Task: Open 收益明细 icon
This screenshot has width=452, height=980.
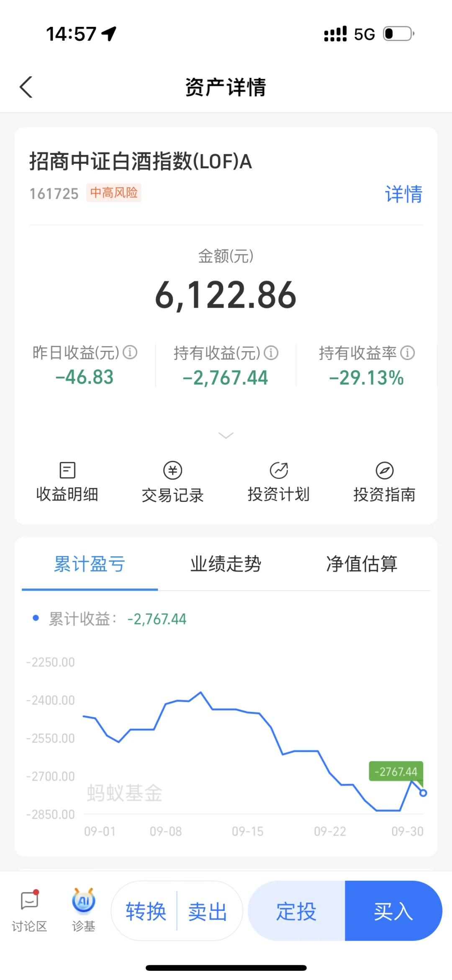Action: click(x=67, y=470)
